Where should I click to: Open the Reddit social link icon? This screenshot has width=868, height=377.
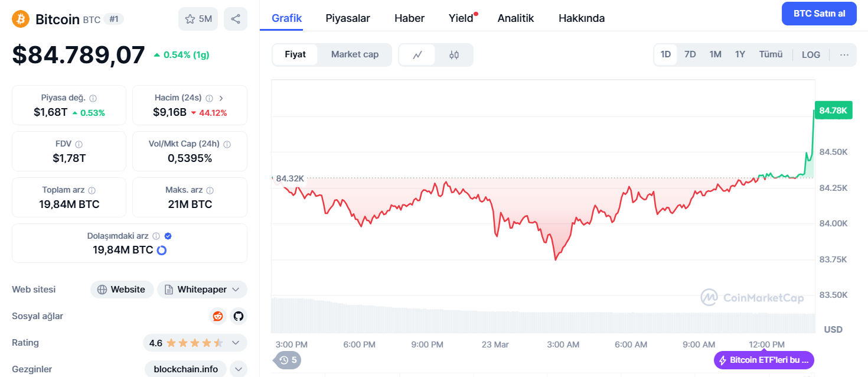coord(218,316)
